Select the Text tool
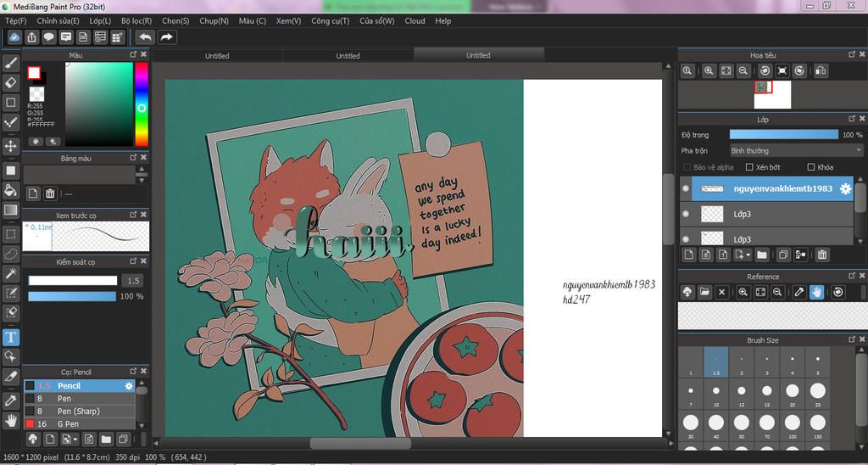Viewport: 868px width, 465px height. tap(10, 336)
